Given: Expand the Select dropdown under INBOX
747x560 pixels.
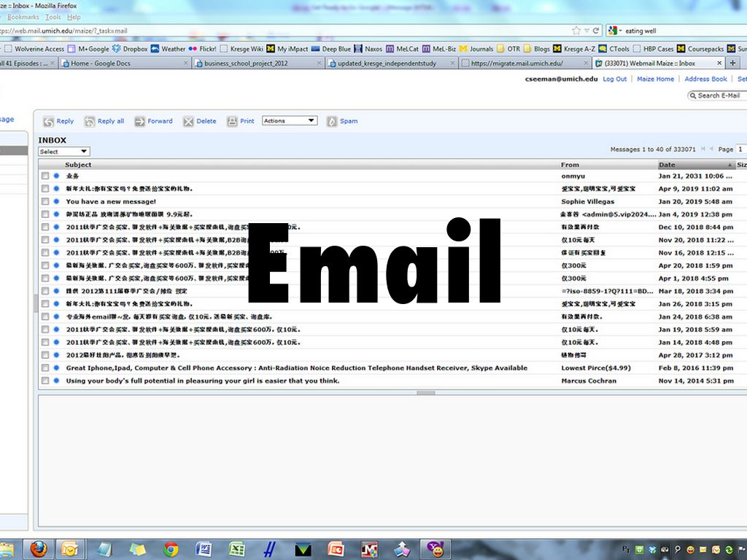Looking at the screenshot, I should tap(63, 152).
